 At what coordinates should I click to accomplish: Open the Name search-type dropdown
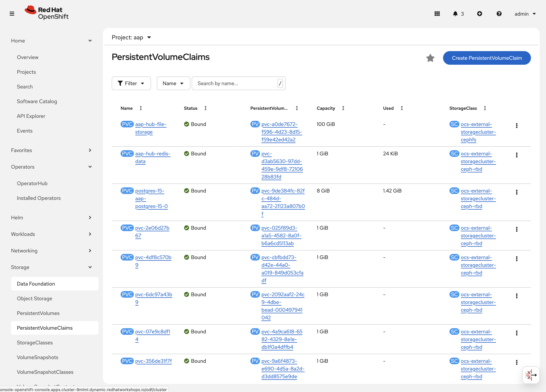pyautogui.click(x=173, y=83)
